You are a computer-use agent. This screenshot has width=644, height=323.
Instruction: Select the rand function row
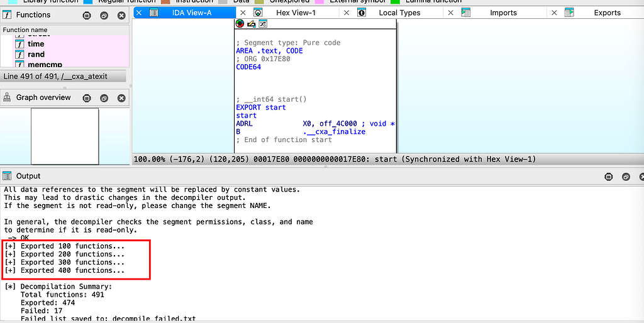pyautogui.click(x=65, y=55)
